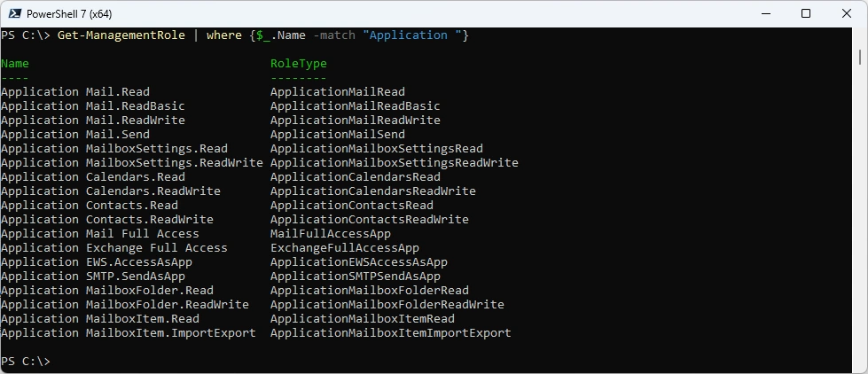Click "Application Exchange Full Access" entry
This screenshot has width=868, height=374.
pos(113,248)
